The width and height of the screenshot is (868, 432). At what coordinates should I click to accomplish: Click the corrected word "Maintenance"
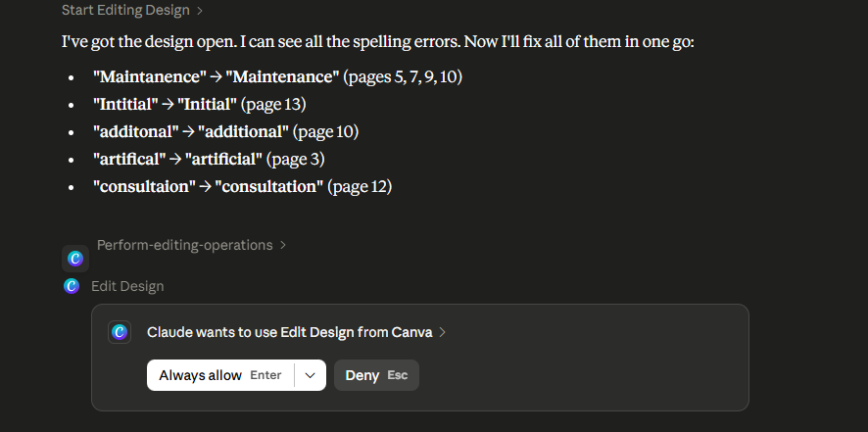282,77
